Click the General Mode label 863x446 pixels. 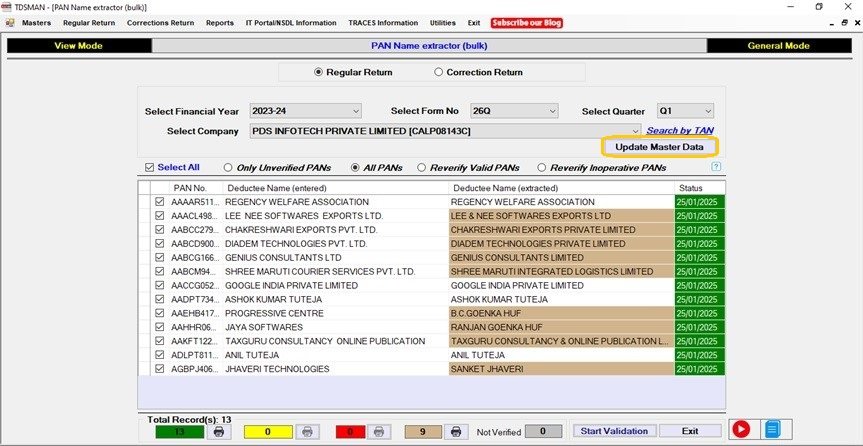tap(778, 46)
